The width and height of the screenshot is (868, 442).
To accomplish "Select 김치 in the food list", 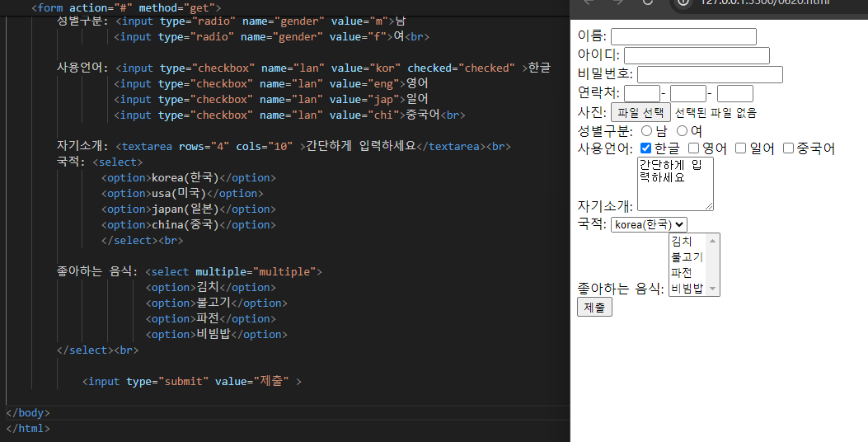I will [x=686, y=242].
